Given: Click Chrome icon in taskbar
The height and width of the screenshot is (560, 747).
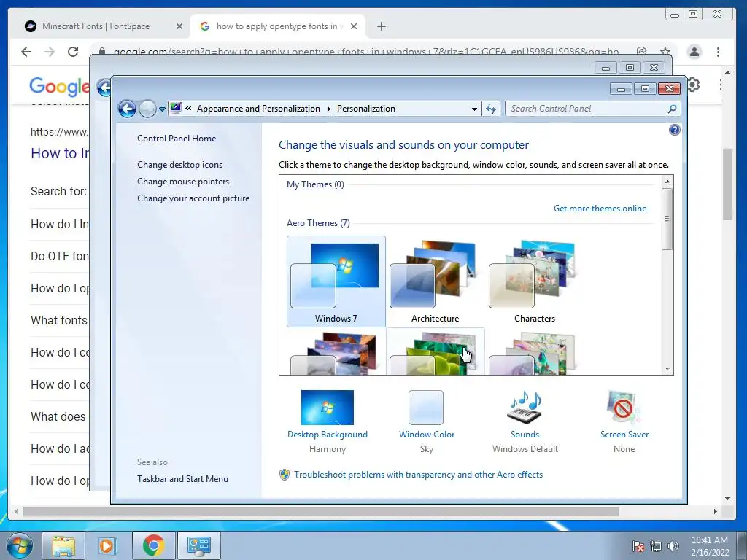Looking at the screenshot, I should click(153, 545).
